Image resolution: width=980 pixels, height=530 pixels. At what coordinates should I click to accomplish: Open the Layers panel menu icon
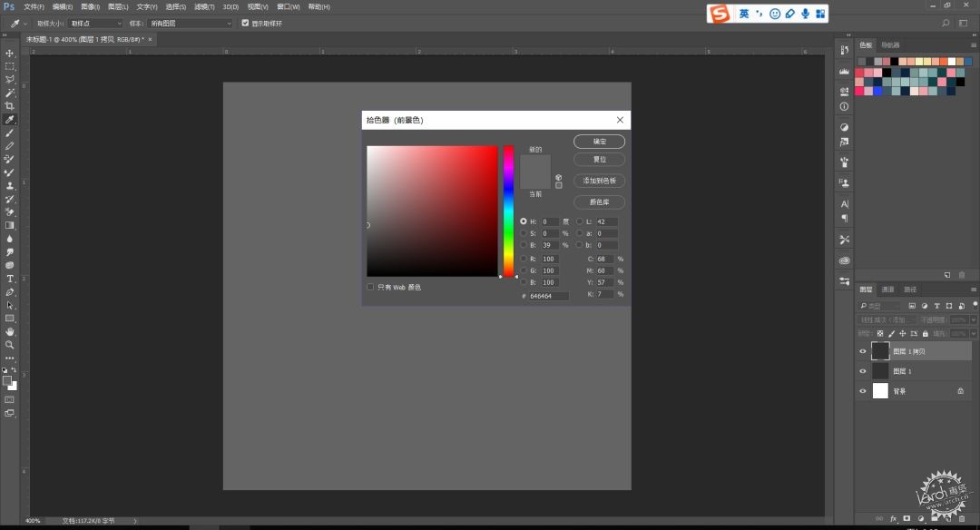coord(973,290)
